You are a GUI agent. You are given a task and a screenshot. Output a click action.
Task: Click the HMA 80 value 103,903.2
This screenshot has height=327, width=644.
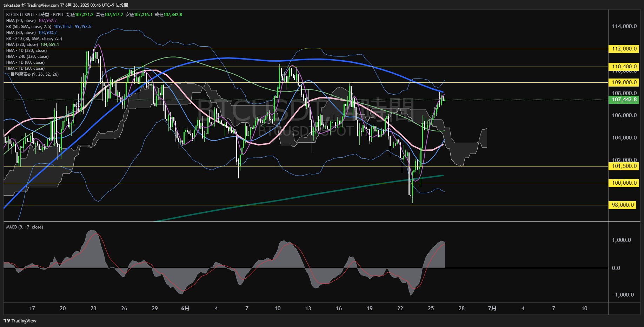point(47,33)
